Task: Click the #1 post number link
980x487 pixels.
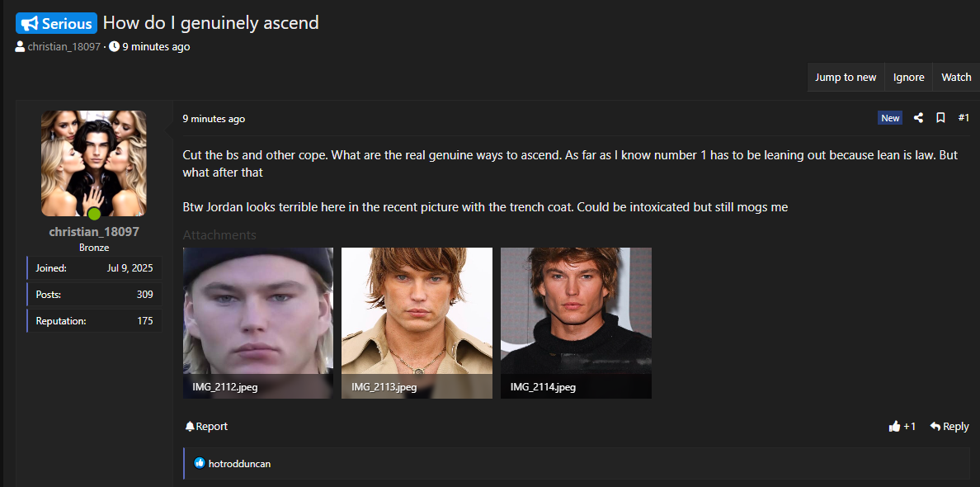Action: click(x=964, y=117)
